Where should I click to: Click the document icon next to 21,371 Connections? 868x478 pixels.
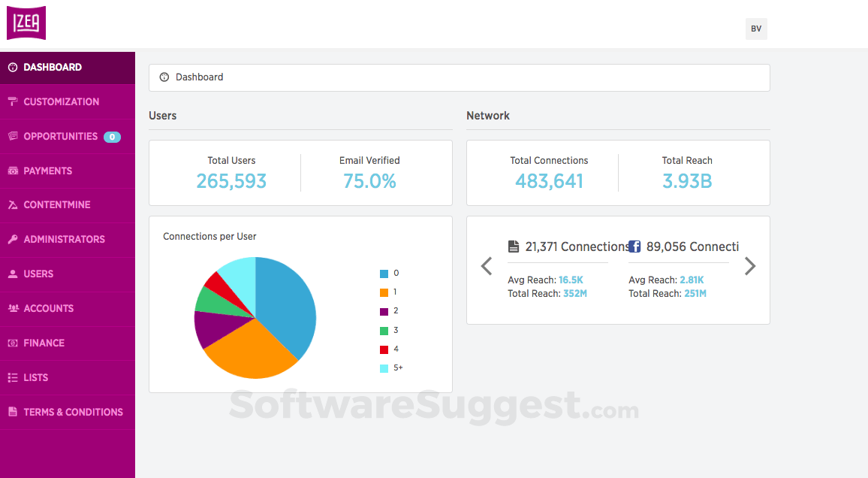click(x=514, y=245)
